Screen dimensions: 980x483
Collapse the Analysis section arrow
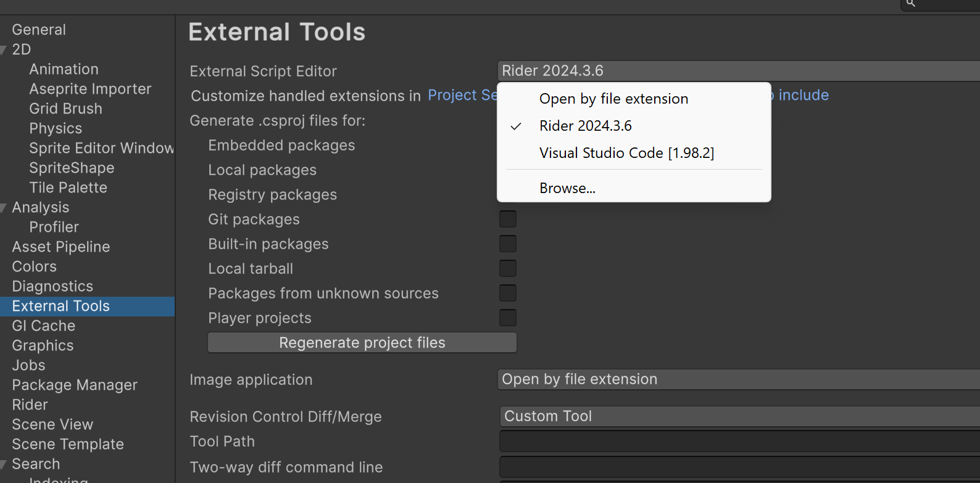pyautogui.click(x=4, y=208)
